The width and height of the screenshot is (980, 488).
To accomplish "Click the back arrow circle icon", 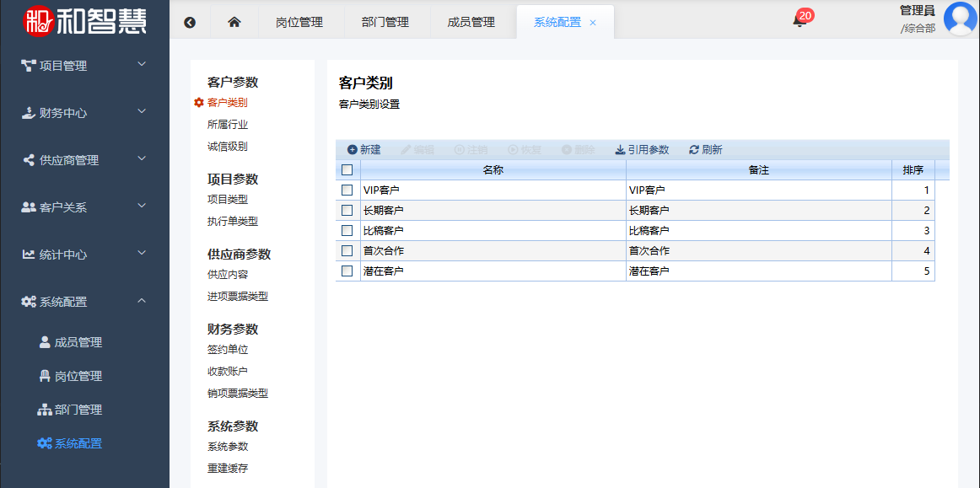I will click(190, 23).
